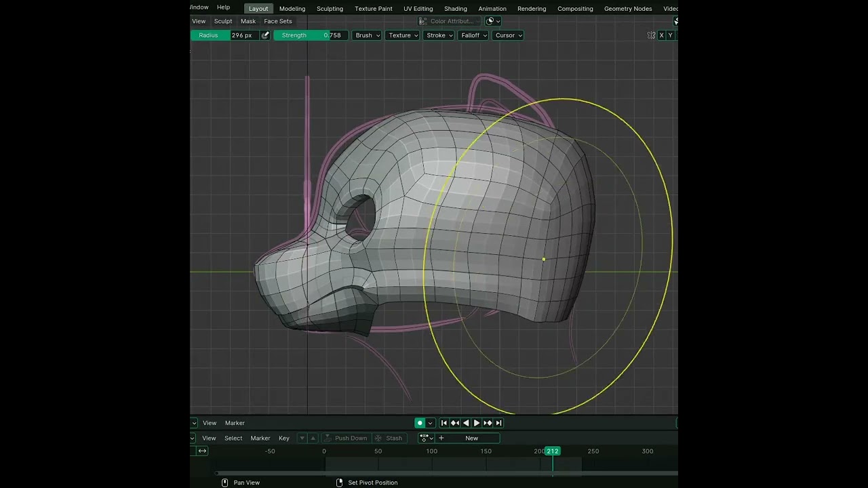Switch to the Animation workspace tab

492,9
